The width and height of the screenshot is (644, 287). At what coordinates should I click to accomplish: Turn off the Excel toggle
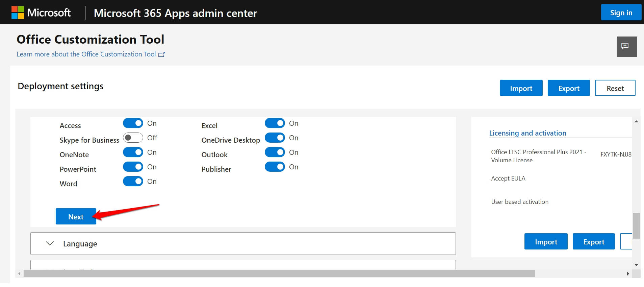(x=275, y=123)
